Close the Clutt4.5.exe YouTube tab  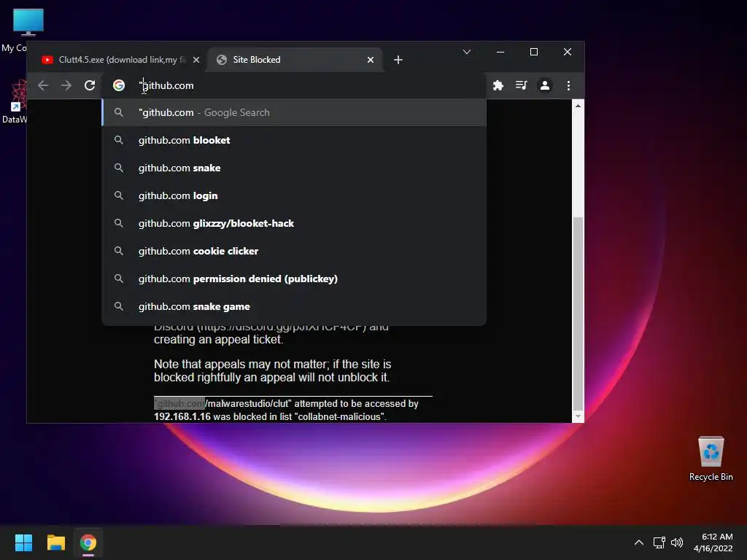(x=196, y=60)
